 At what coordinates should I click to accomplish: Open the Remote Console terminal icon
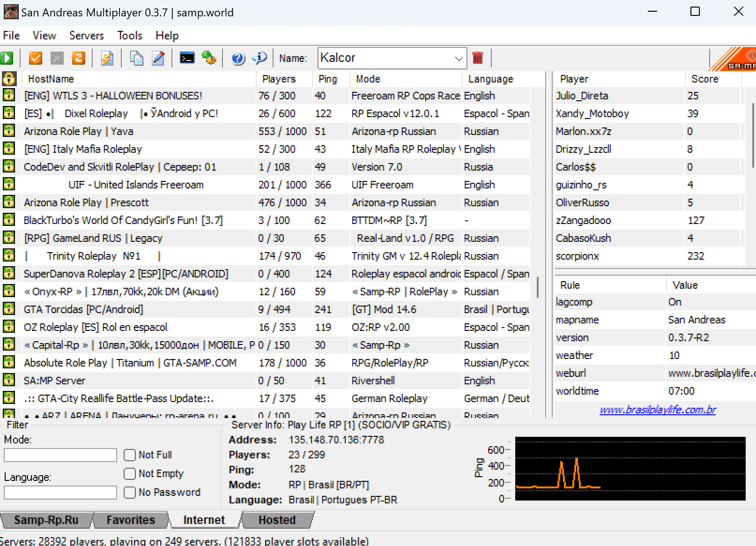pyautogui.click(x=187, y=58)
